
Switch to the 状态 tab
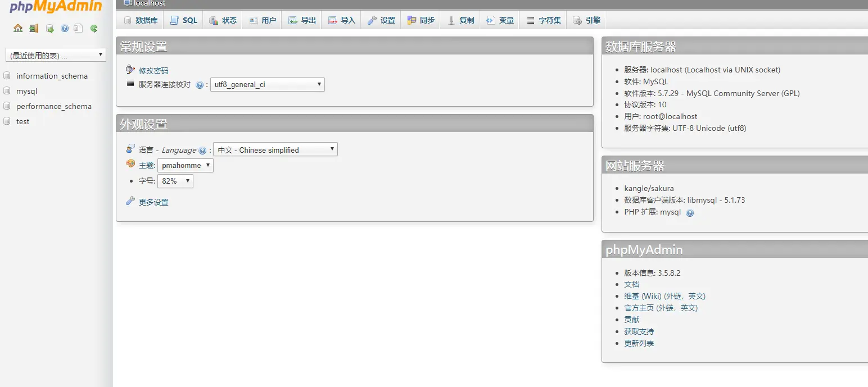tap(223, 20)
